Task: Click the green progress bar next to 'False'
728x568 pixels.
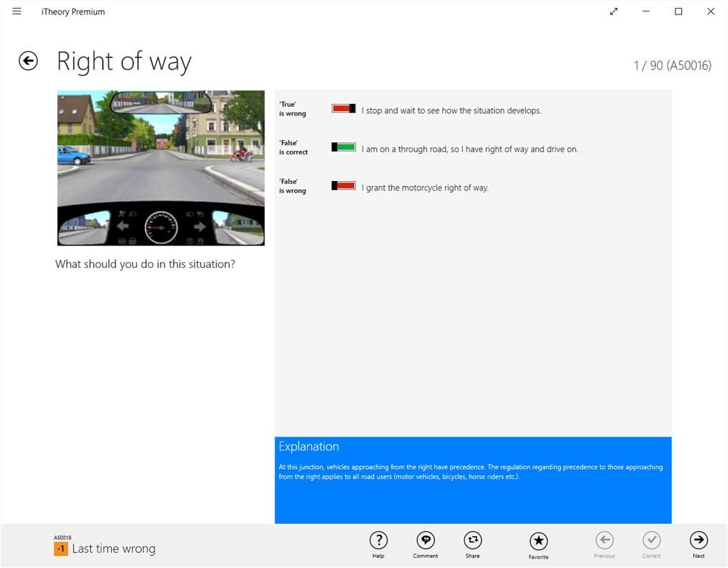Action: (344, 147)
